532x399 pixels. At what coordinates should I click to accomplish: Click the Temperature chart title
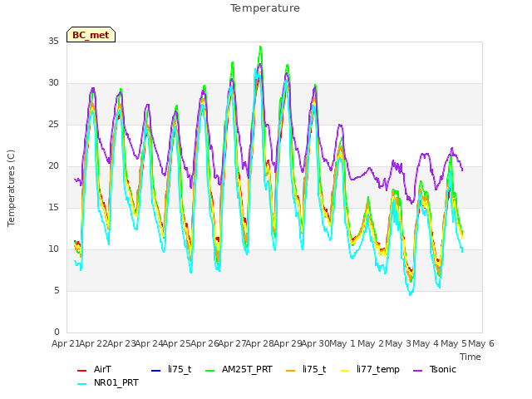click(265, 8)
